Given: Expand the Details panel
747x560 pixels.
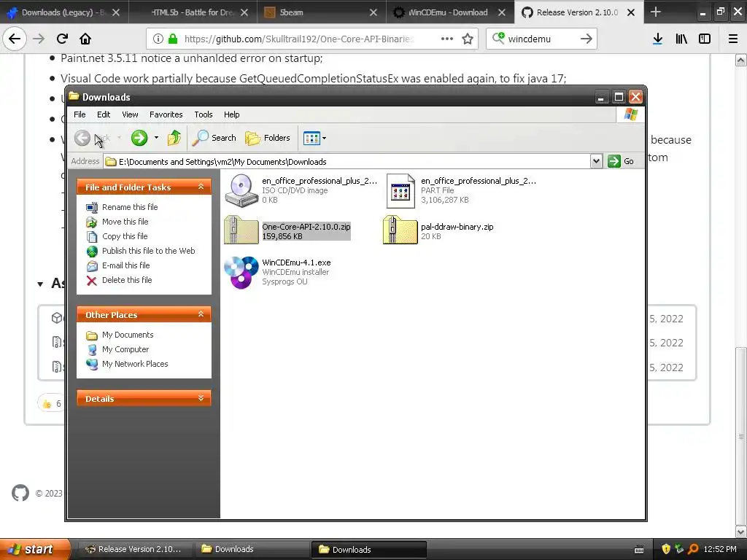Looking at the screenshot, I should pyautogui.click(x=201, y=398).
